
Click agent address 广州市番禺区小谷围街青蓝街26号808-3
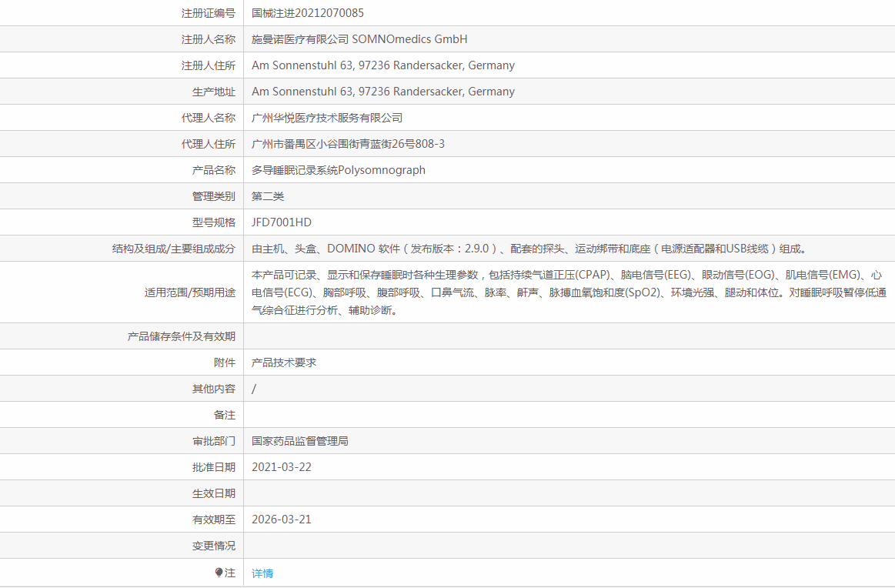pyautogui.click(x=348, y=145)
